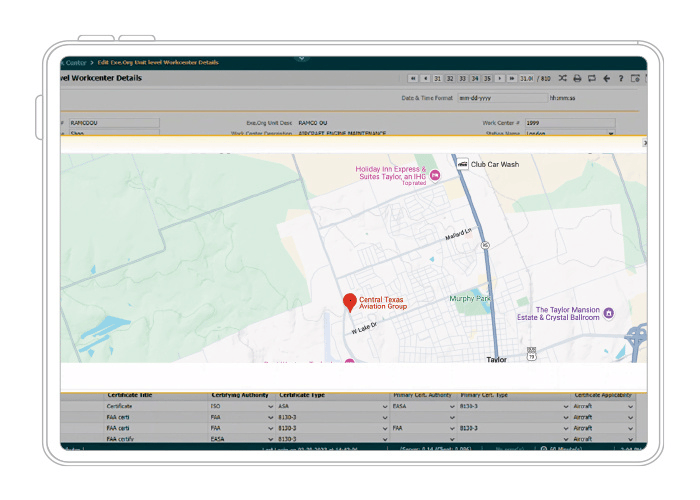Click the route 95 highway shield
The image size is (700, 500).
point(485,245)
